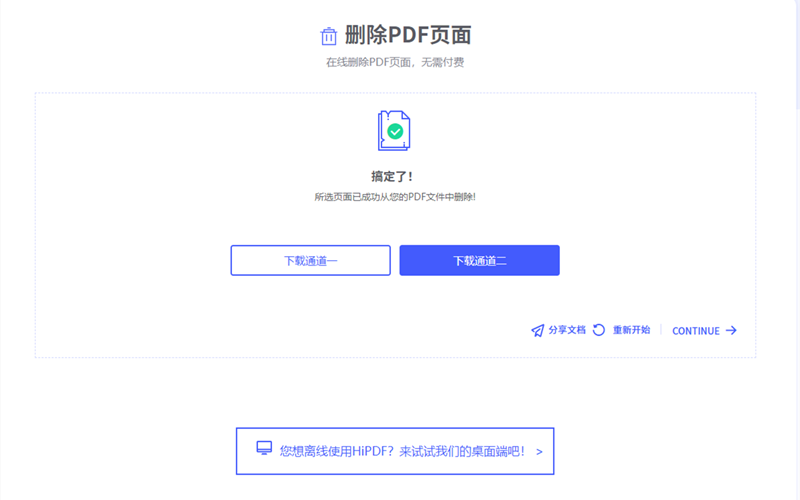Click the vertical divider before CONTINUE
This screenshot has height=500, width=800.
660,330
